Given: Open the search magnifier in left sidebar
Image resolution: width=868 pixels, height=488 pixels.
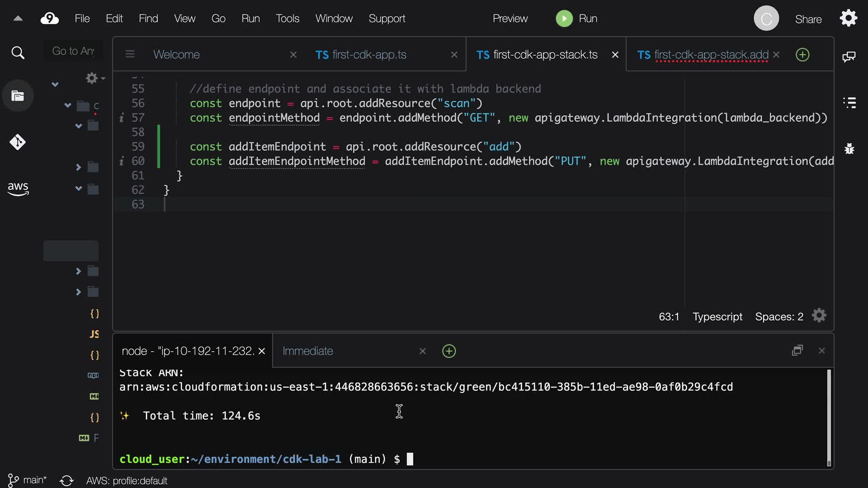Looking at the screenshot, I should tap(18, 53).
